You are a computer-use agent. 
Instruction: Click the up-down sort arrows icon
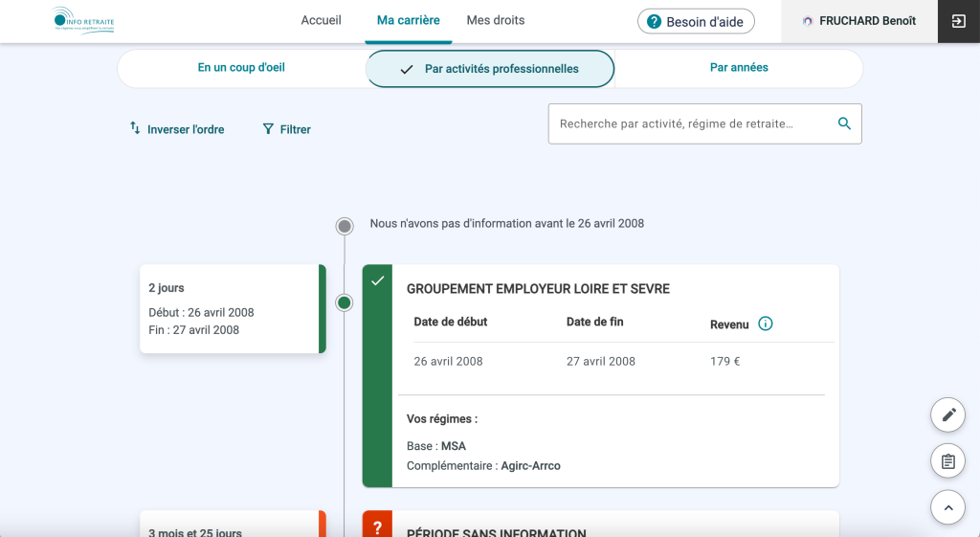[135, 128]
